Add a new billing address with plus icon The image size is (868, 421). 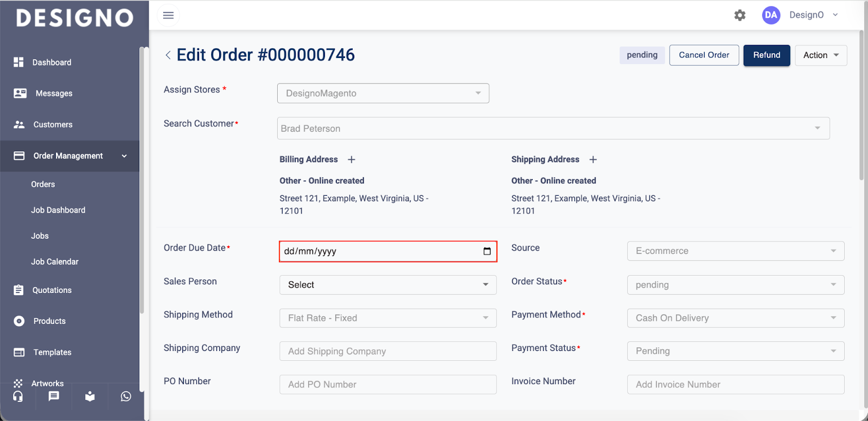[x=352, y=160]
